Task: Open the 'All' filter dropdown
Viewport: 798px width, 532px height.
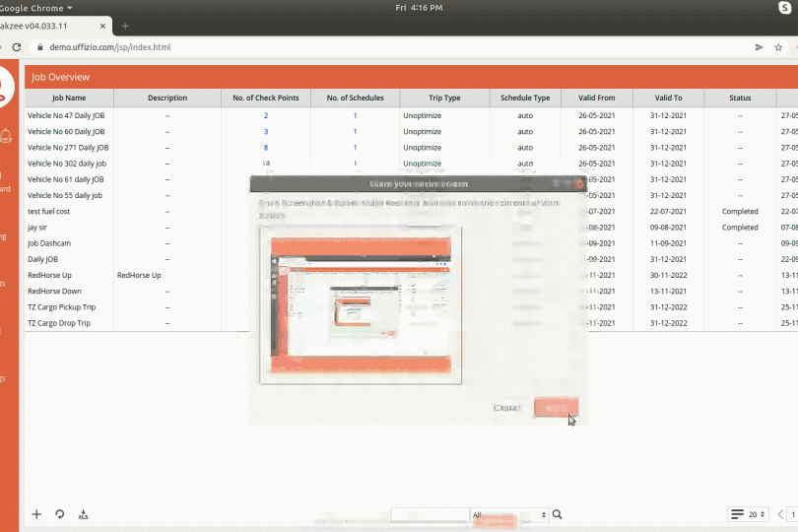Action: (x=508, y=514)
